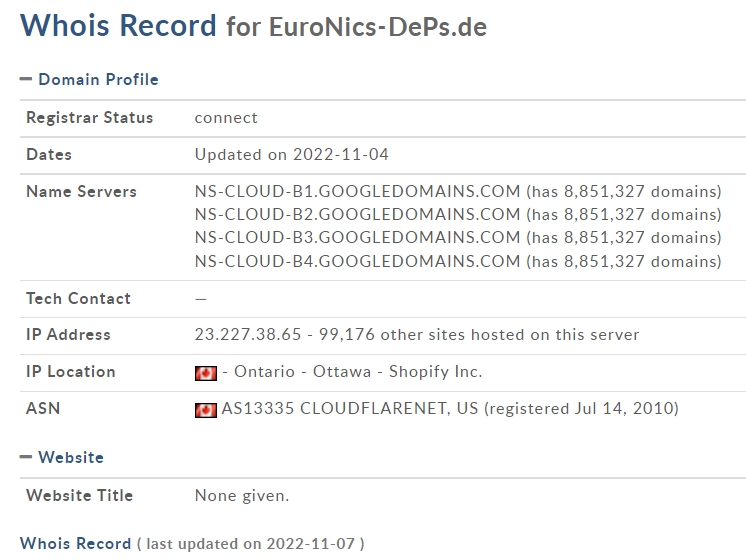Open NS-CLOUD-B4.GOOGLEDOMAINS.COM name server entry

(x=357, y=261)
